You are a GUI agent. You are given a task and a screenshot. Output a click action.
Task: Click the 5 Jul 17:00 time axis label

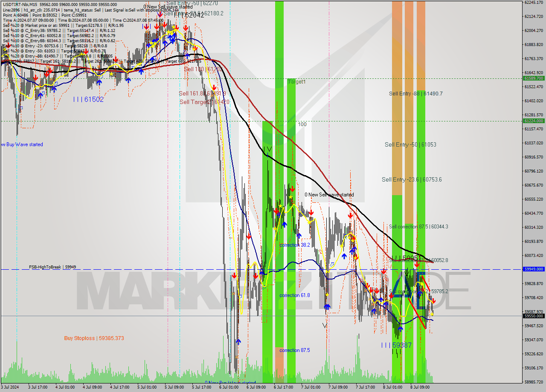pos(202,387)
